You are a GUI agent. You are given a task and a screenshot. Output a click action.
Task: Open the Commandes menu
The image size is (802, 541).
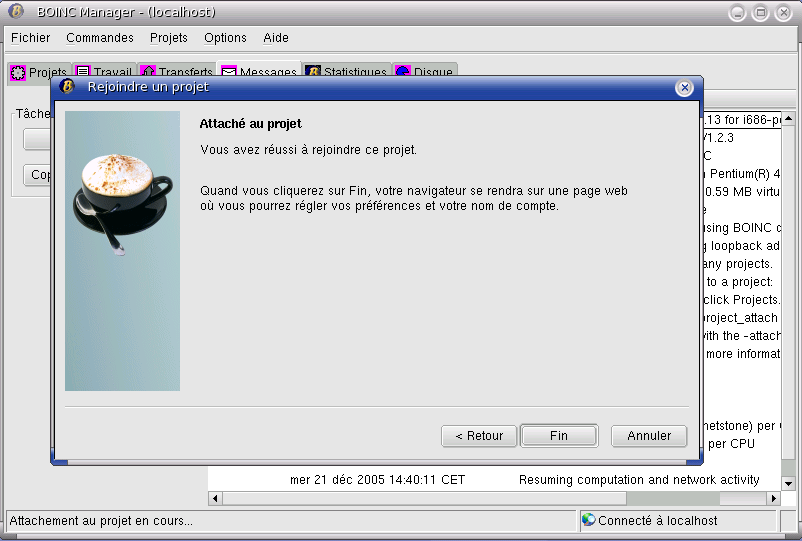[100, 38]
